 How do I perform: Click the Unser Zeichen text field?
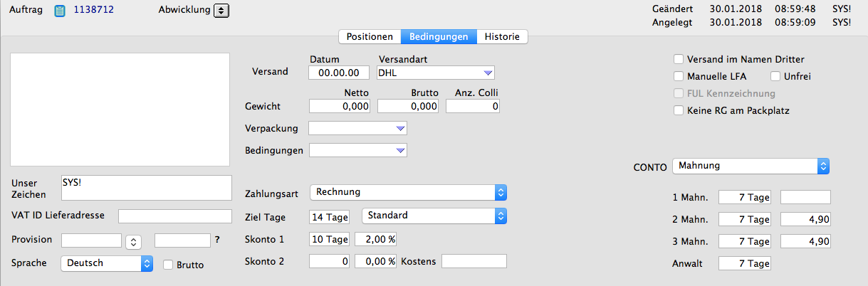coord(146,188)
